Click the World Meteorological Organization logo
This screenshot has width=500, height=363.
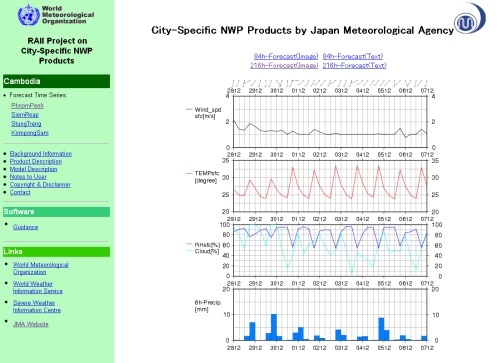coord(56,15)
